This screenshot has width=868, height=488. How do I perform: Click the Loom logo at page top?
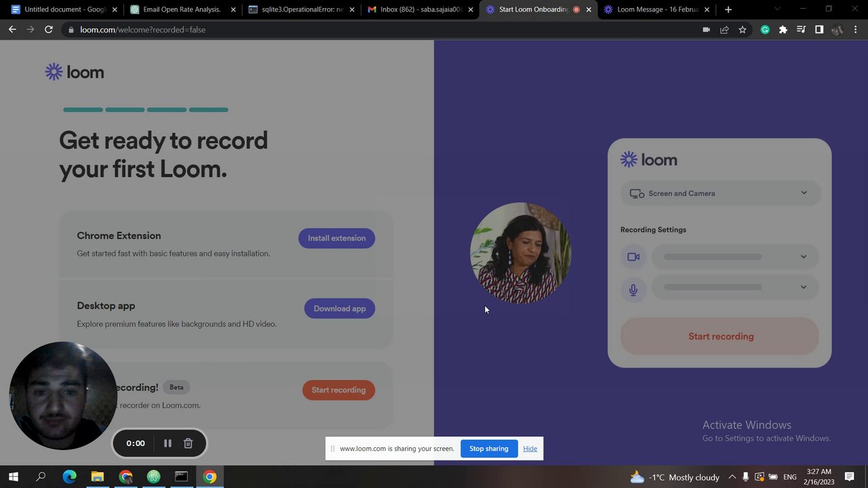[75, 72]
